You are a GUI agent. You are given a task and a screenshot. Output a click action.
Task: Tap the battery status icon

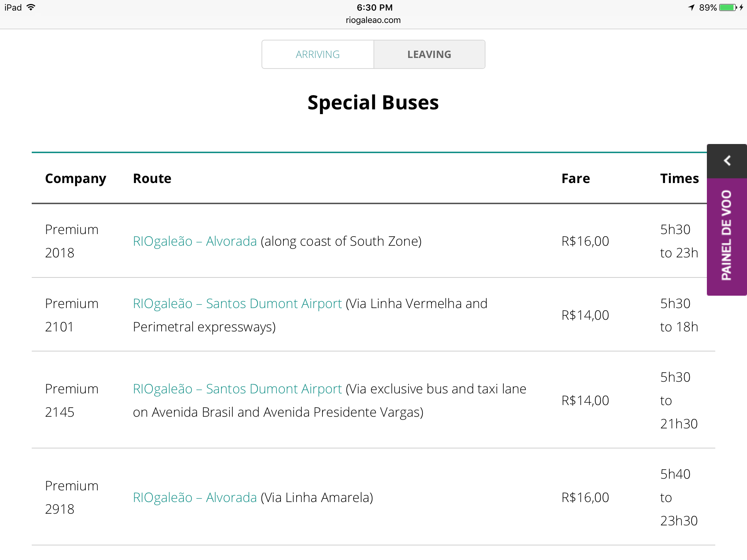tap(728, 8)
